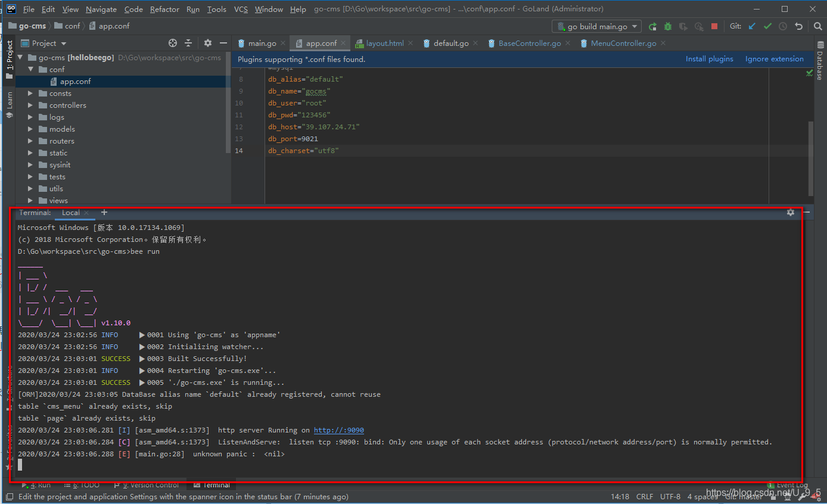The height and width of the screenshot is (504, 827).
Task: Stop the running process with the red square
Action: (x=714, y=26)
